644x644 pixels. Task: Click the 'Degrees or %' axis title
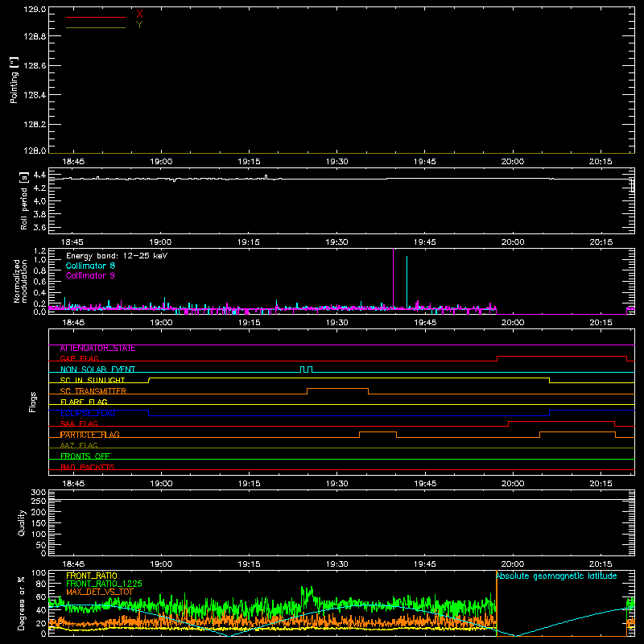(x=21, y=603)
